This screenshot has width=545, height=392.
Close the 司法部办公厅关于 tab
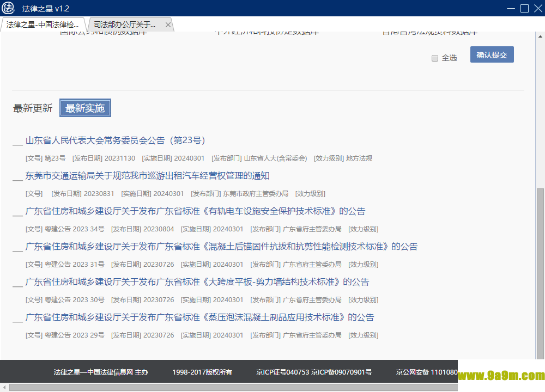(168, 24)
